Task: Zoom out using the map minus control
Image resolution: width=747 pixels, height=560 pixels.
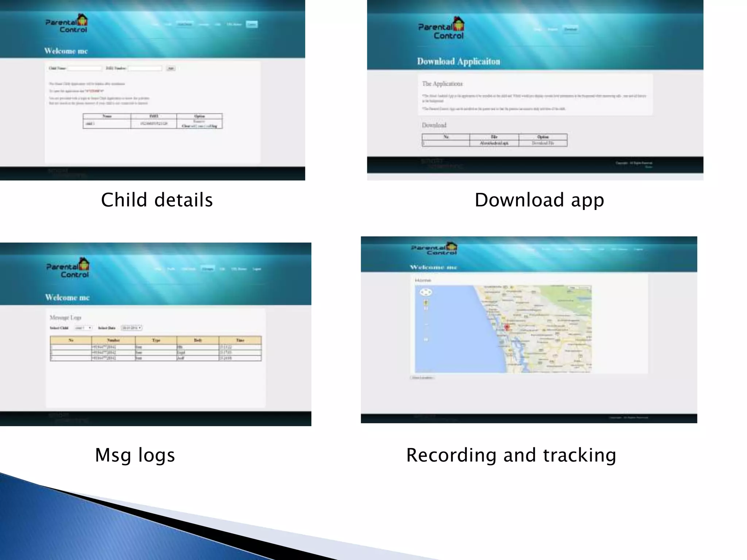Action: (x=426, y=339)
